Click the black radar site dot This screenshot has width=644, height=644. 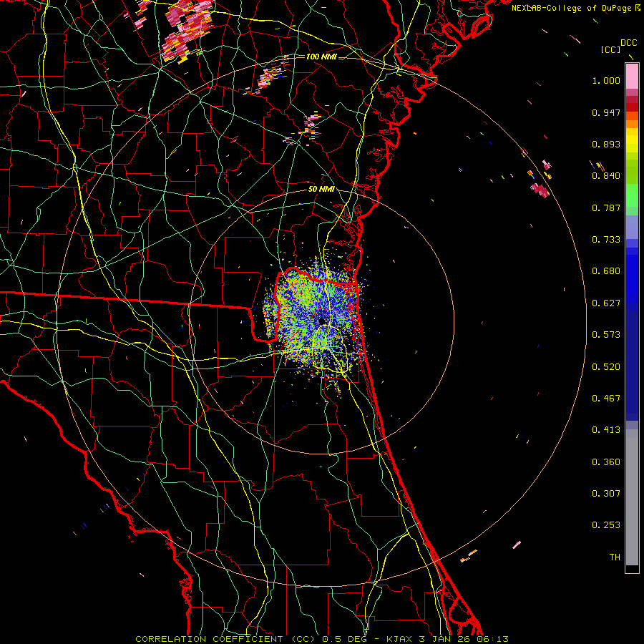(x=323, y=321)
